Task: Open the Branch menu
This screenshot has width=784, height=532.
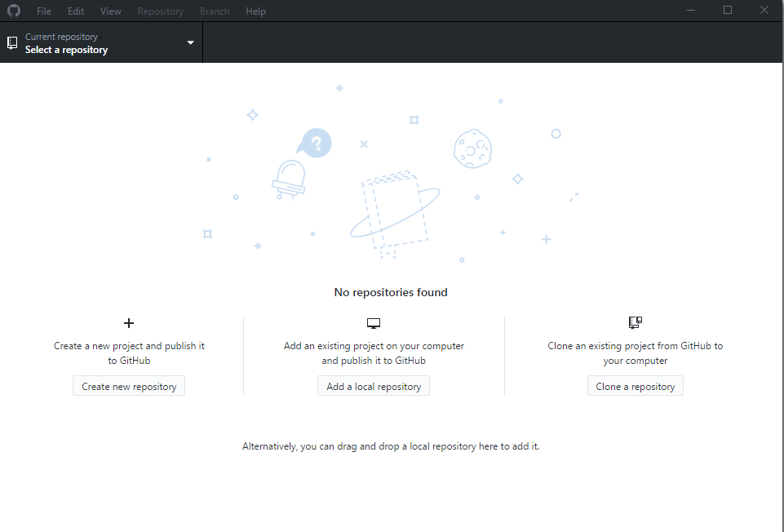Action: tap(214, 11)
